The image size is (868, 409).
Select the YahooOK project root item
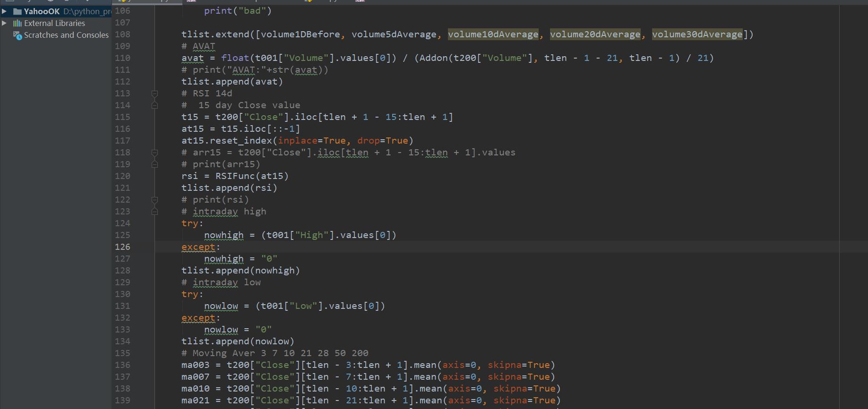[x=42, y=11]
